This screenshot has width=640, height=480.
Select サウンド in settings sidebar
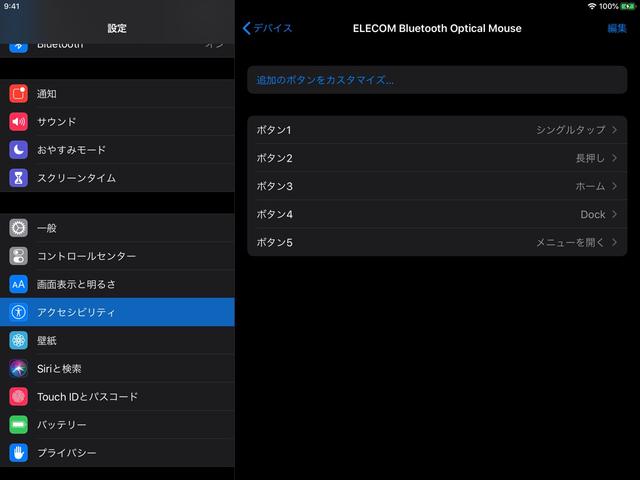(x=117, y=122)
